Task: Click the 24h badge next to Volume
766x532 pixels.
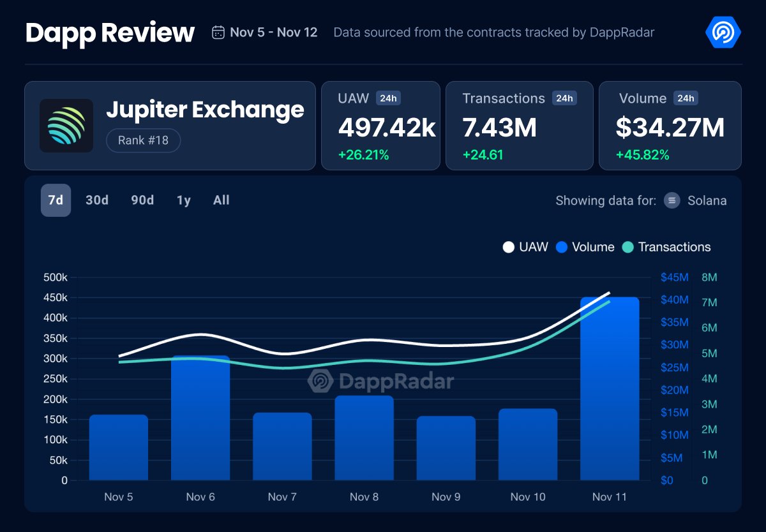Action: point(686,98)
